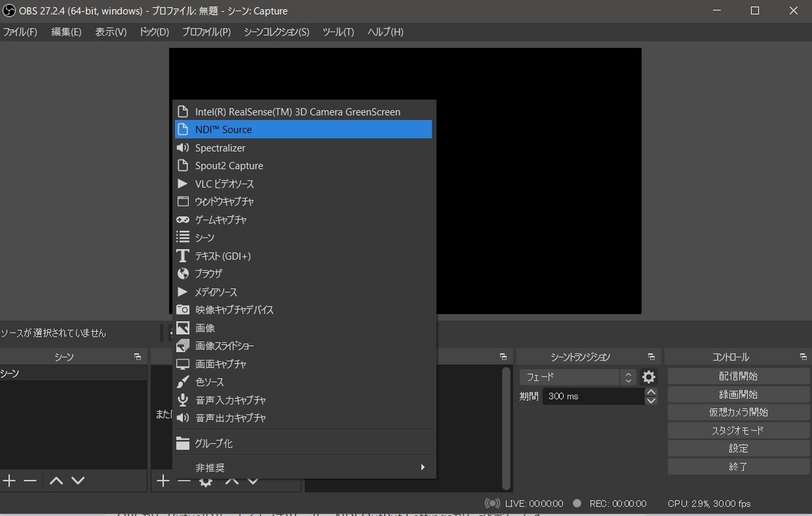Viewport: 812px width, 516px height.
Task: Open the シーンコレクション(S) menu
Action: pyautogui.click(x=277, y=32)
